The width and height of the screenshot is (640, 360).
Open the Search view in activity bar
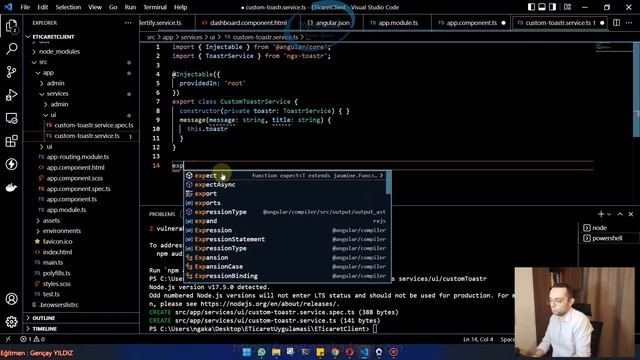(x=11, y=49)
